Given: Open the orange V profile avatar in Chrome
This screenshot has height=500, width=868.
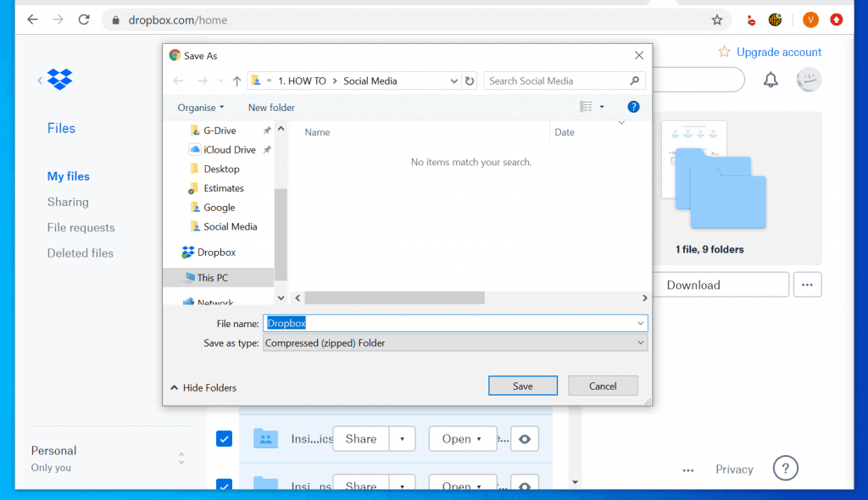Looking at the screenshot, I should [x=810, y=20].
